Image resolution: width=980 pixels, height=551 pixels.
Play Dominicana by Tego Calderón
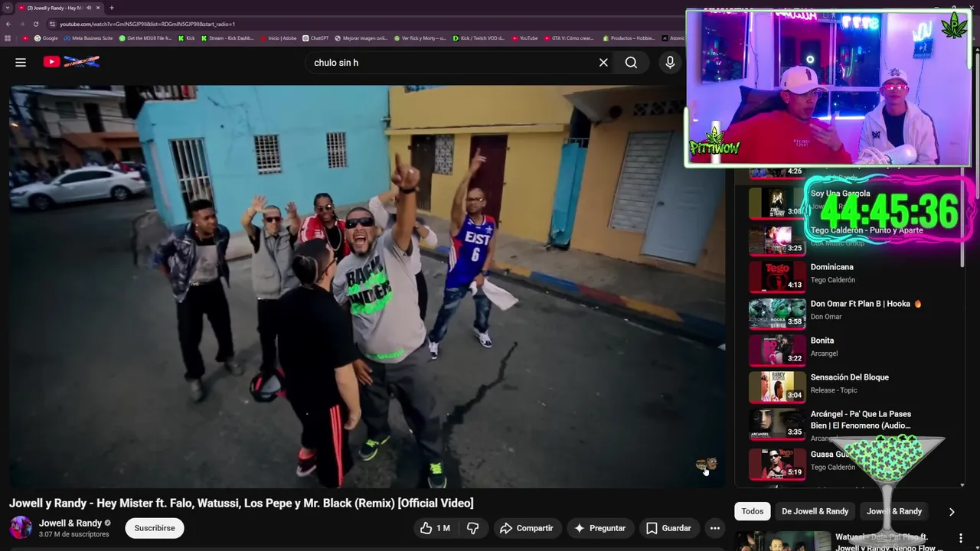(x=832, y=267)
